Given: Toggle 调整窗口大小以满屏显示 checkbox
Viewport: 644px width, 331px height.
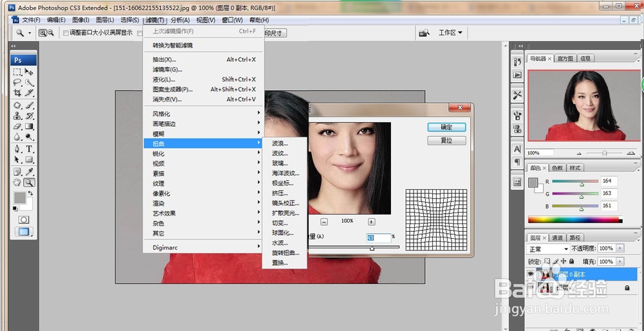Looking at the screenshot, I should (66, 33).
